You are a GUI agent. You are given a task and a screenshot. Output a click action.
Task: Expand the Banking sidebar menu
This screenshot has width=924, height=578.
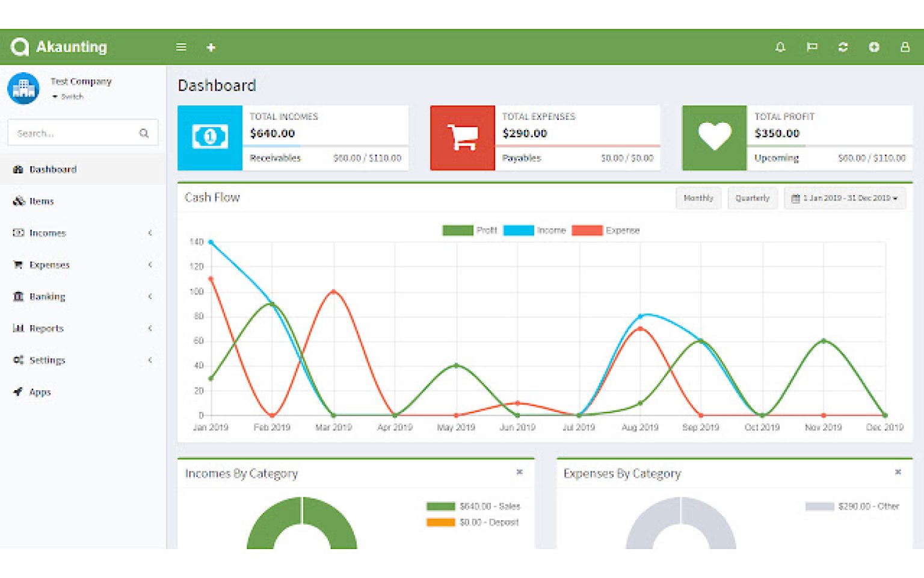pyautogui.click(x=47, y=297)
